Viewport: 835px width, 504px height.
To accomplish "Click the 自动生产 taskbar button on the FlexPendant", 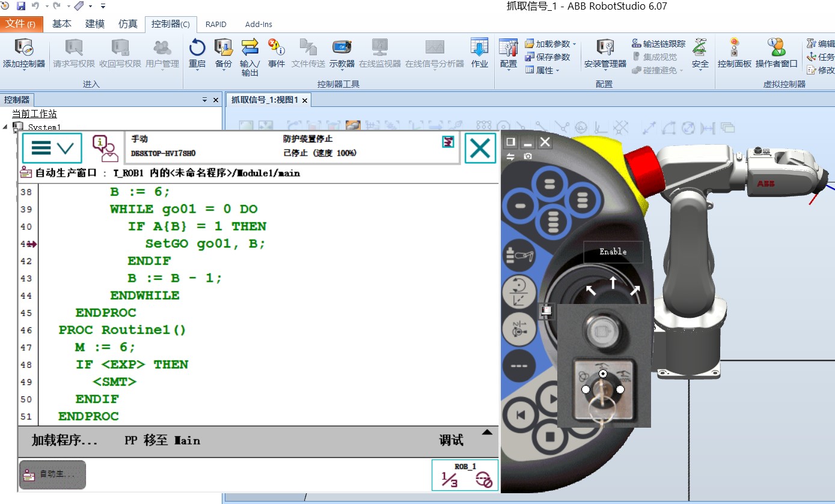I will click(x=53, y=475).
